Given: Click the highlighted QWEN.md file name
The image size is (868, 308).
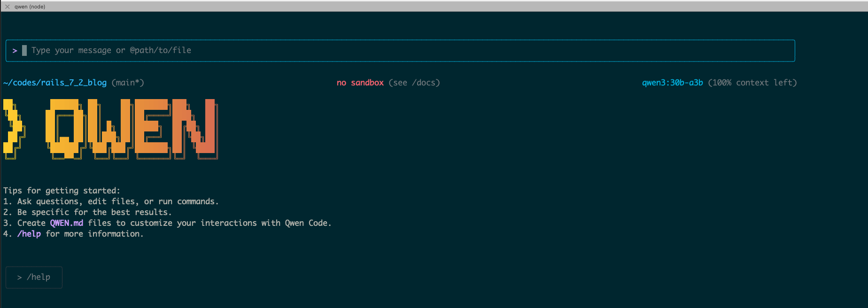Looking at the screenshot, I should [67, 223].
